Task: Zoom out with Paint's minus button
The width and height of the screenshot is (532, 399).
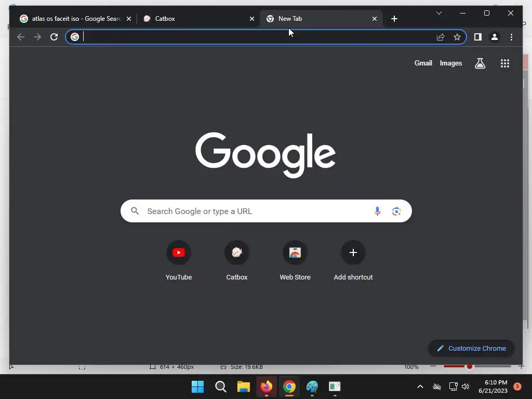Action: coord(433,366)
